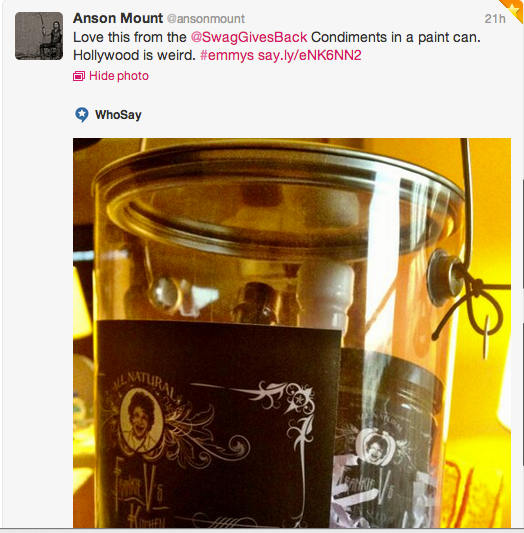Click the photo icon beside Hide photo
This screenshot has width=524, height=533.
click(x=79, y=76)
